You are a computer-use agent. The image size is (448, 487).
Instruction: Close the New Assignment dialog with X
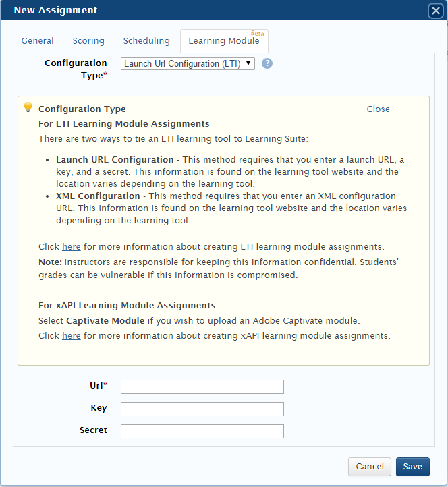click(x=435, y=11)
